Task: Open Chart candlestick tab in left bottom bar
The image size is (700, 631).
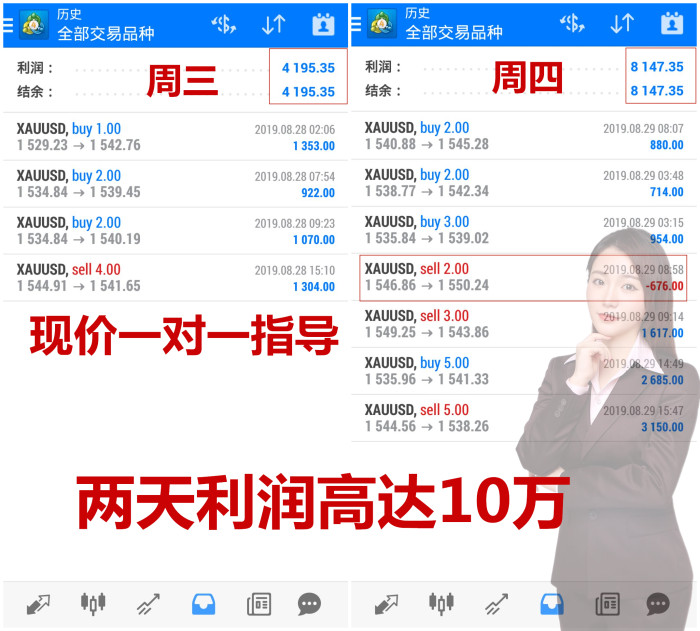Action: (x=93, y=604)
